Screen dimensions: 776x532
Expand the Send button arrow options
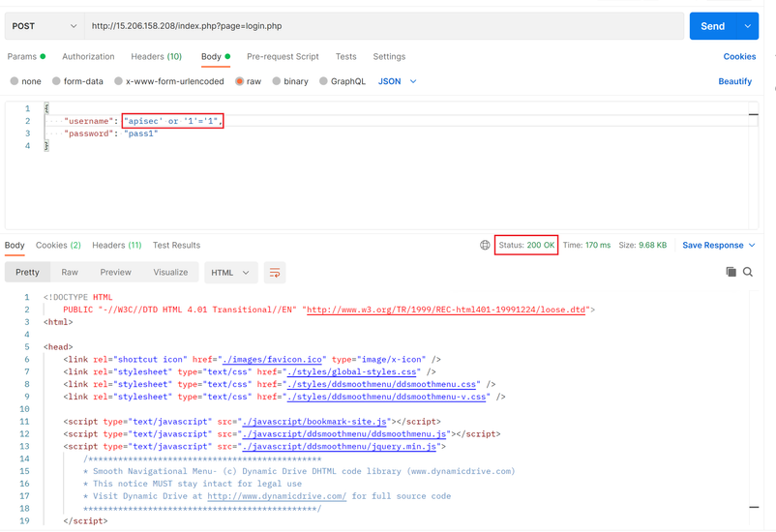(x=748, y=26)
